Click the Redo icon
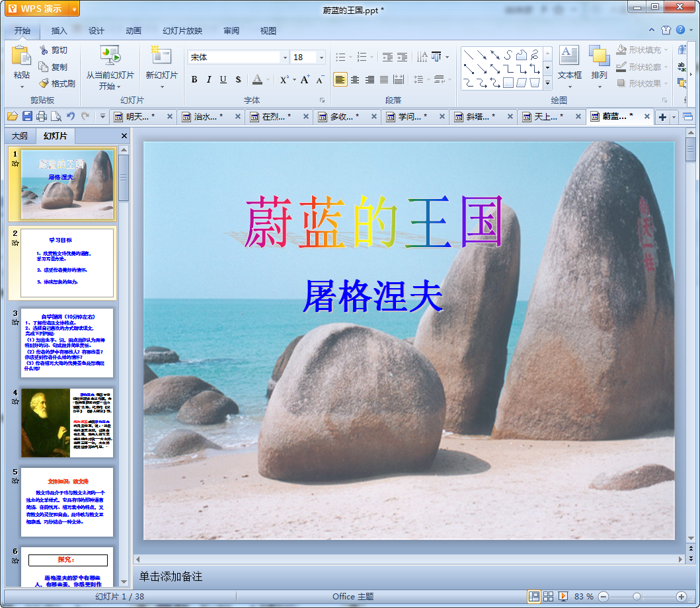This screenshot has height=608, width=700. [85, 116]
